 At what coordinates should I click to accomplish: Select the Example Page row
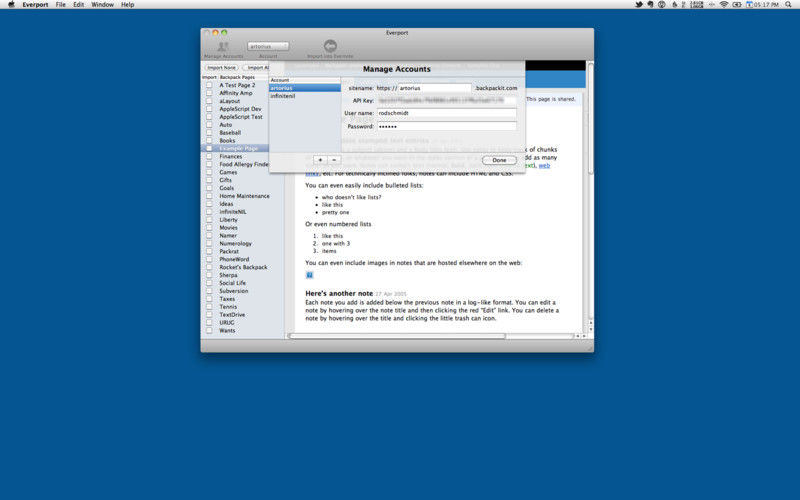click(235, 148)
